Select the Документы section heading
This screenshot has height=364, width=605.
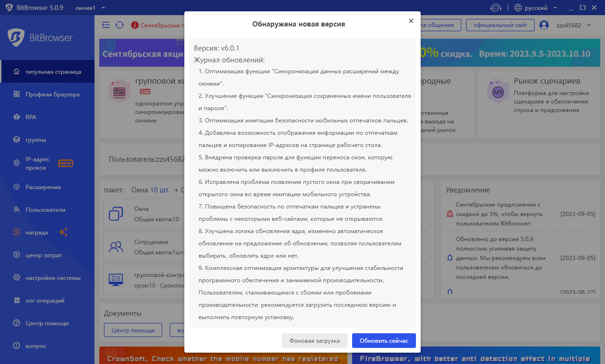click(x=123, y=313)
